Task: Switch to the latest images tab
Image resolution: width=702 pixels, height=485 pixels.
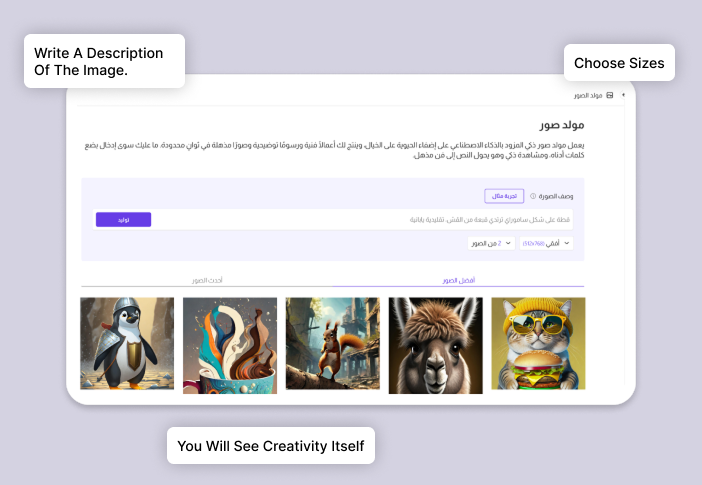Action: [207, 280]
